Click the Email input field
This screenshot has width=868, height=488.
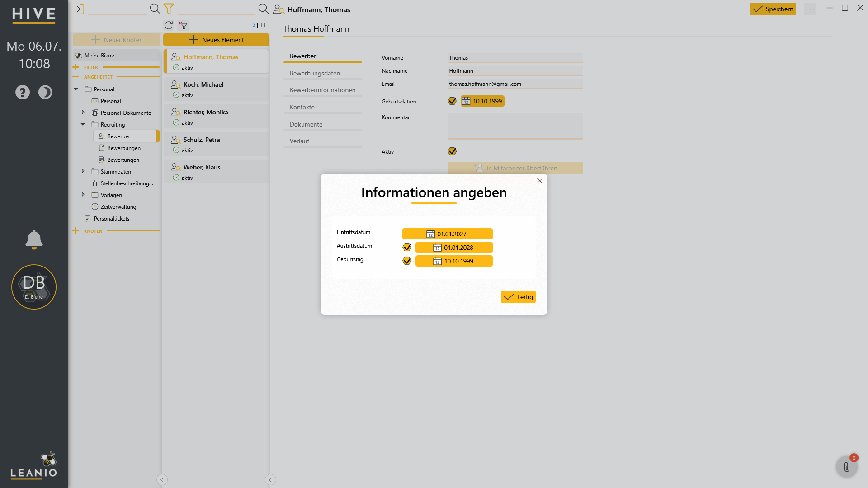[x=515, y=84]
